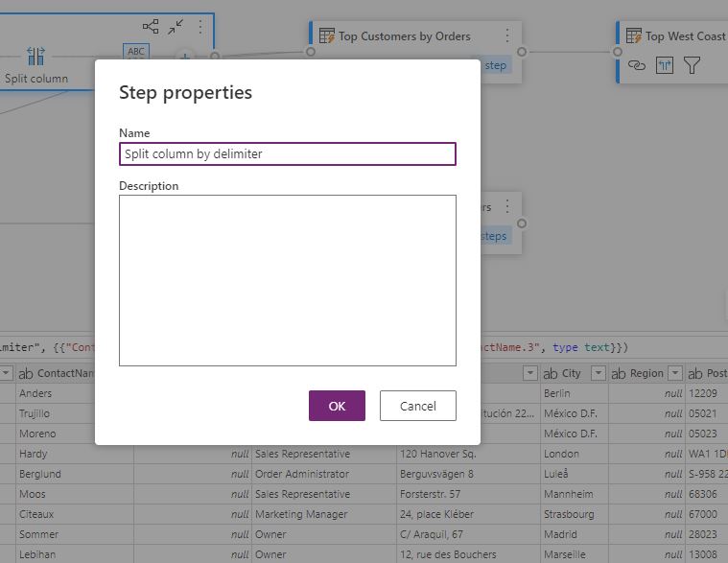Click the filter funnel step icon
Image resolution: width=728 pixels, height=563 pixels.
pos(692,65)
